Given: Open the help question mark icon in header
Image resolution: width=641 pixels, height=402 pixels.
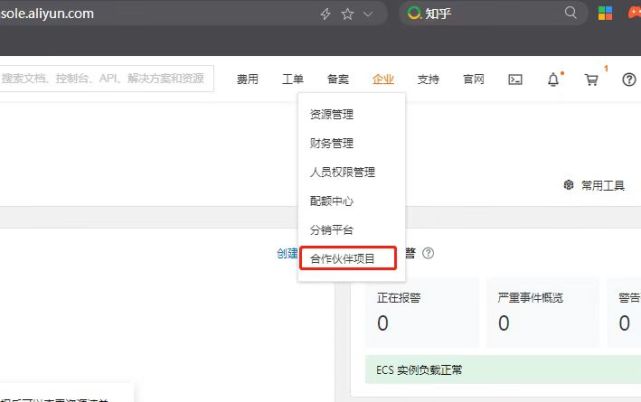Looking at the screenshot, I should coord(629,79).
